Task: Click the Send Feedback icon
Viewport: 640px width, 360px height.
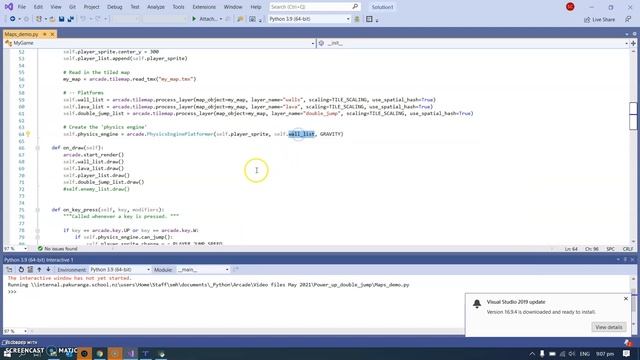Action: pos(628,19)
